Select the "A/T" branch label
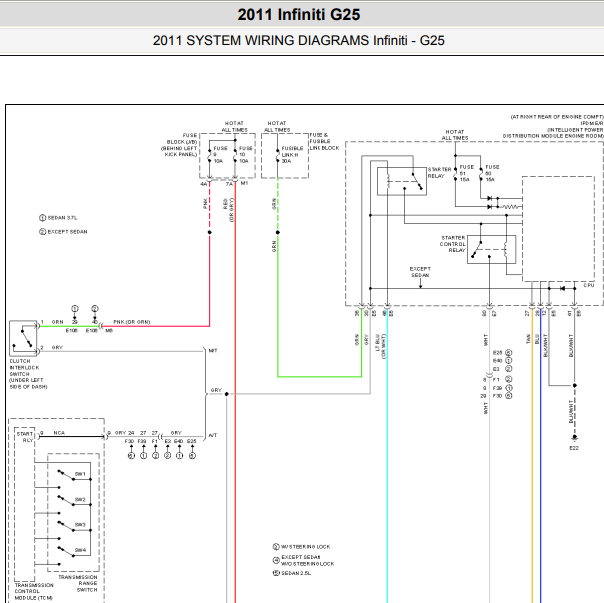This screenshot has width=604, height=603. coord(213,435)
